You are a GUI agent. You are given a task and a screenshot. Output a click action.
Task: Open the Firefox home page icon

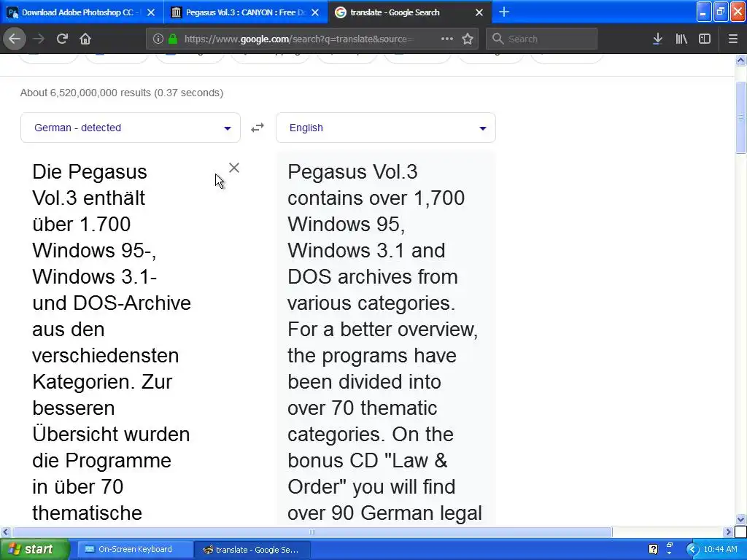tap(85, 39)
